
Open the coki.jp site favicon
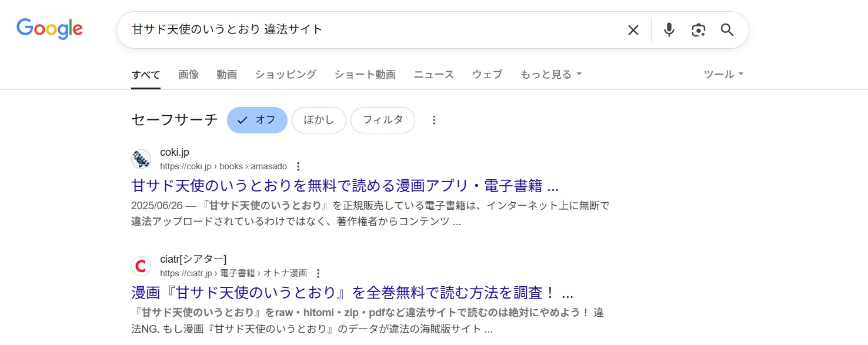point(141,159)
